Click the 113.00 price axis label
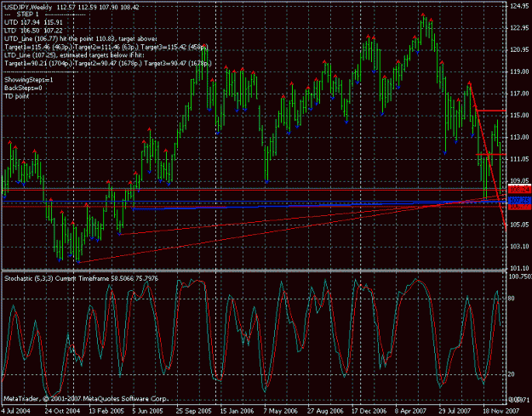The image size is (532, 416). click(x=519, y=137)
